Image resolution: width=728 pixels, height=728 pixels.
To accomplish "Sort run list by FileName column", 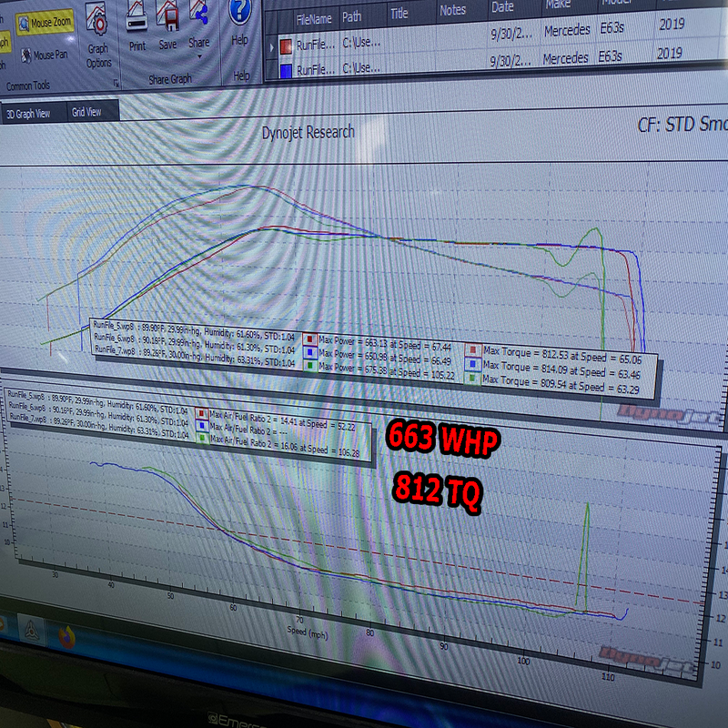I will [315, 16].
